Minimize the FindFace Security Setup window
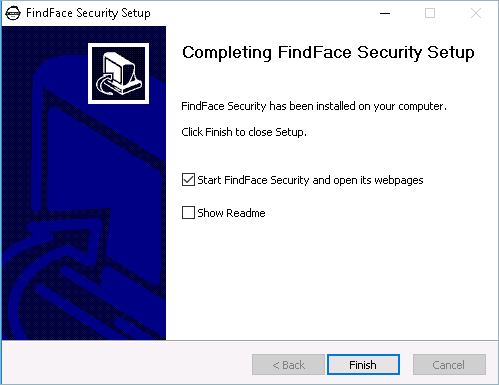The image size is (499, 385). coord(385,13)
